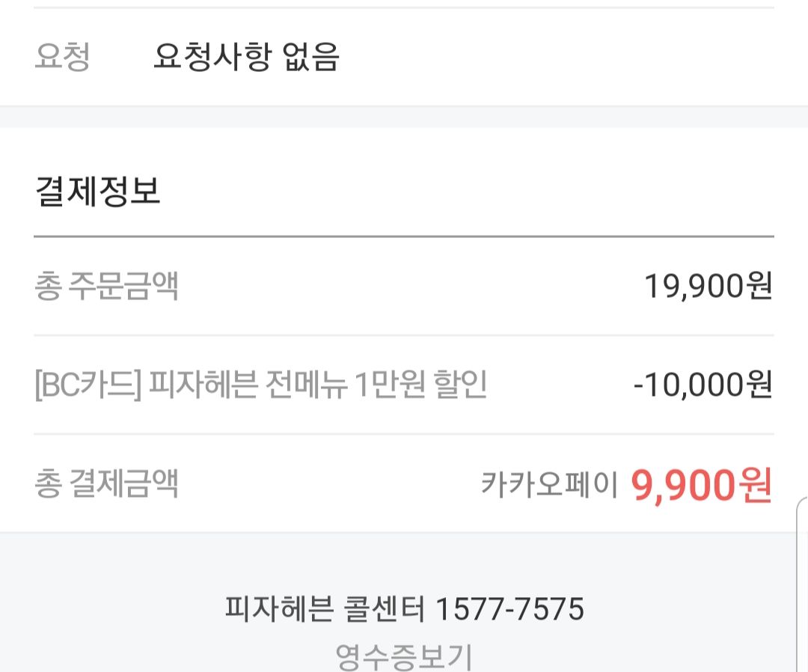Click the thin divider above 총 결제금액 row

tap(404, 434)
